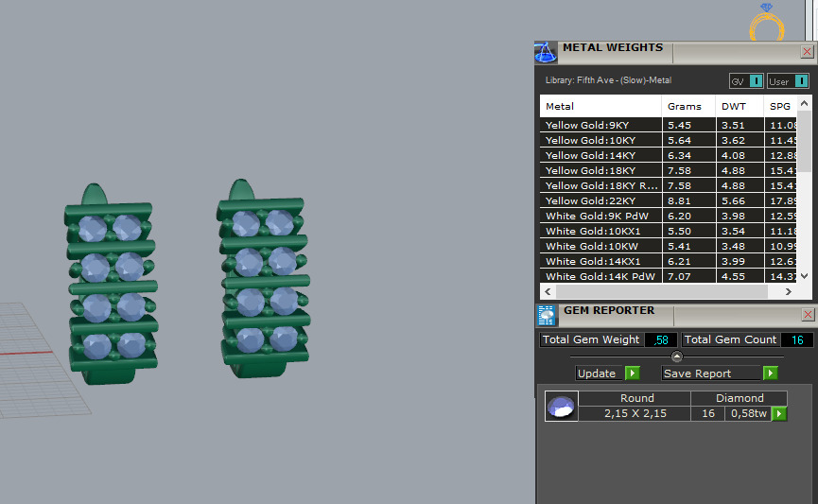The width and height of the screenshot is (818, 504).
Task: Select the Yellow Gold:14KY row
Action: tap(669, 155)
